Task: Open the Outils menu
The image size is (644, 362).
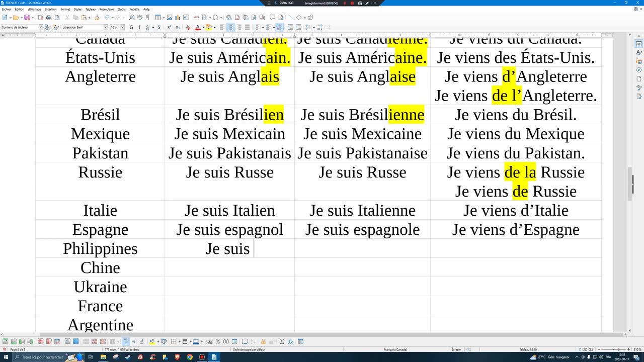Action: point(122,9)
